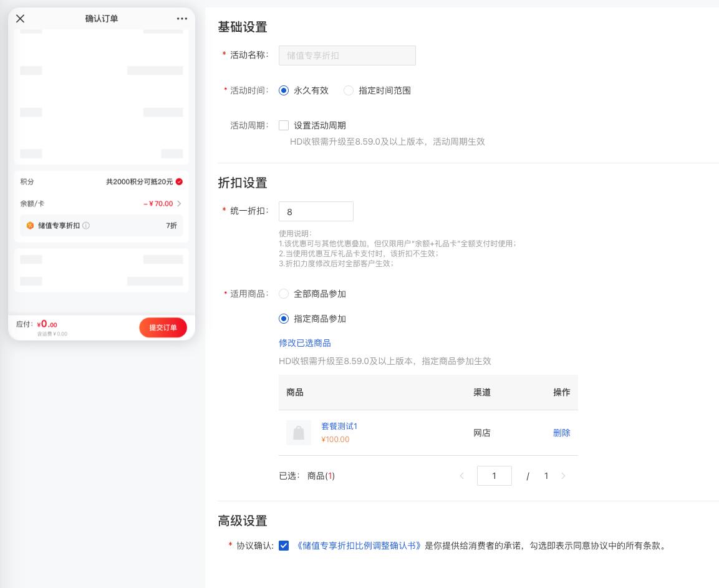Open the 套餐测试1 product link
719x588 pixels.
click(339, 426)
